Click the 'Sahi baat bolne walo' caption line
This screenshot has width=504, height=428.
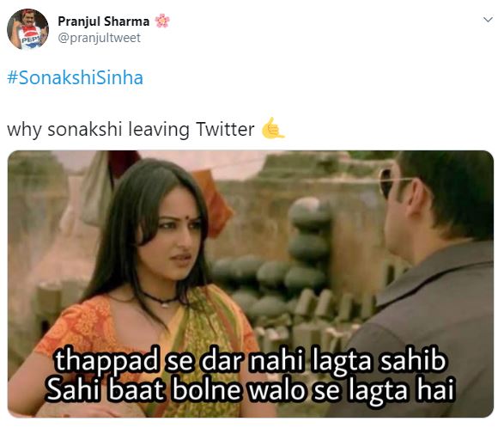(251, 389)
